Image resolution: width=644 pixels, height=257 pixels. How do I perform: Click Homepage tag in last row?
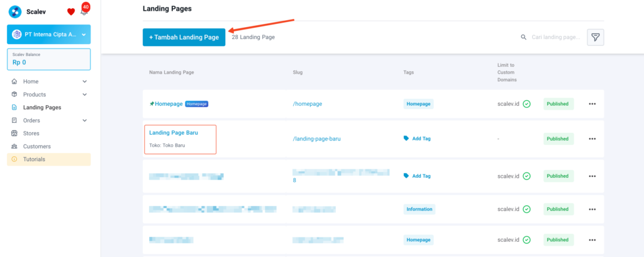tap(418, 240)
